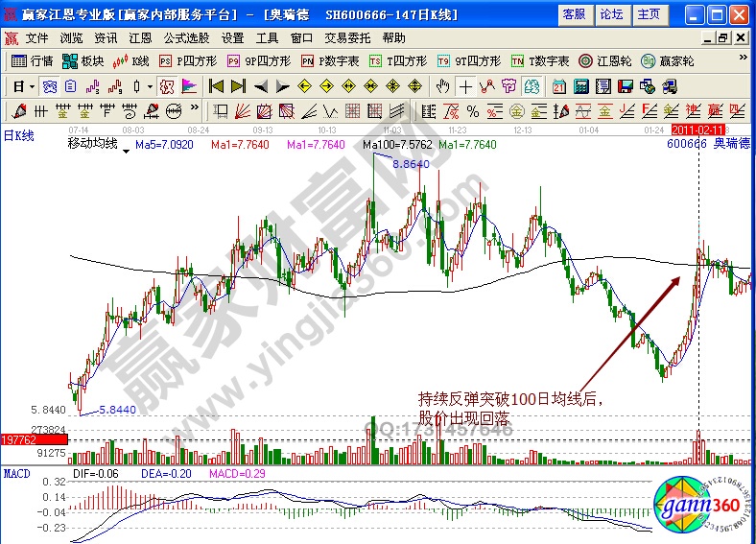Open the calendar icon in toolbar

pyautogui.click(x=559, y=85)
